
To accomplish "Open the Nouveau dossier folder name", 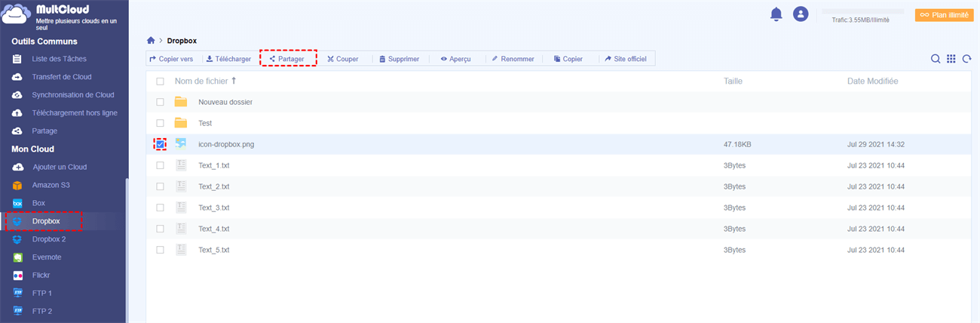I will (225, 102).
